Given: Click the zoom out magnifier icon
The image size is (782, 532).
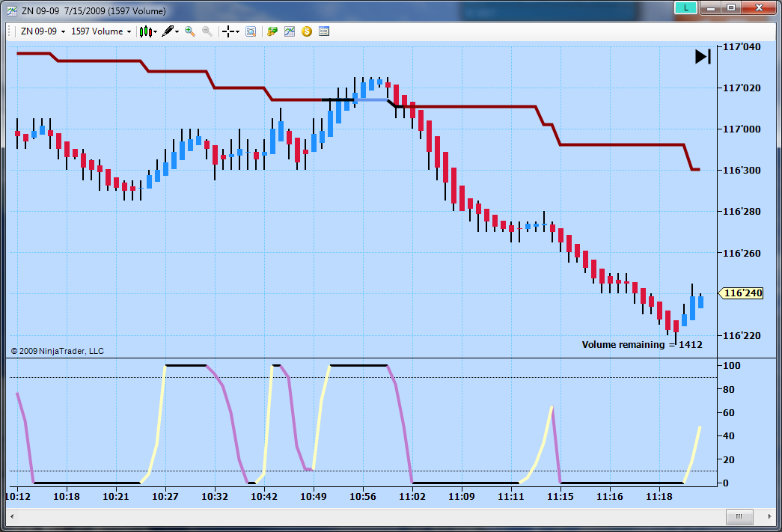Looking at the screenshot, I should pyautogui.click(x=207, y=31).
